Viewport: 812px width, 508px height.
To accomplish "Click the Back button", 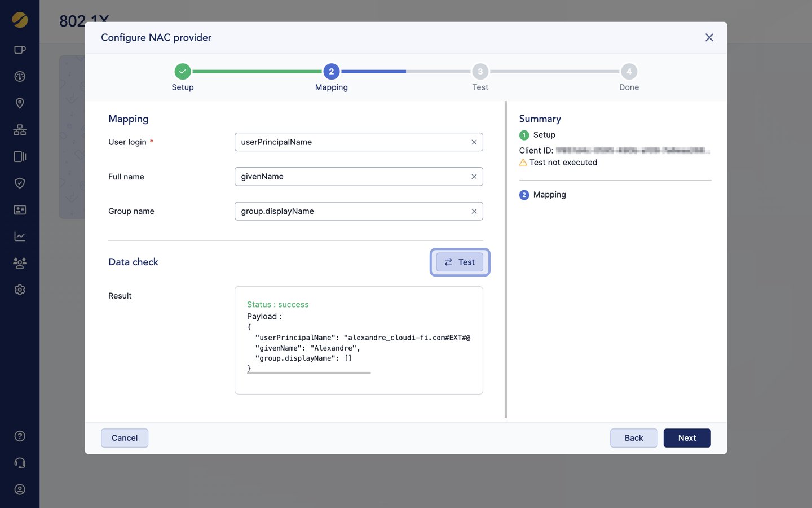I will 633,438.
